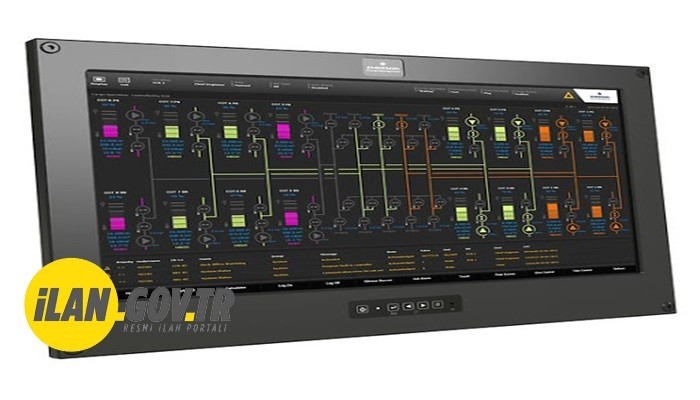The image size is (700, 400).
Task: Select the gray pump beside the second bottom-row tank
Action: pos(206,239)
